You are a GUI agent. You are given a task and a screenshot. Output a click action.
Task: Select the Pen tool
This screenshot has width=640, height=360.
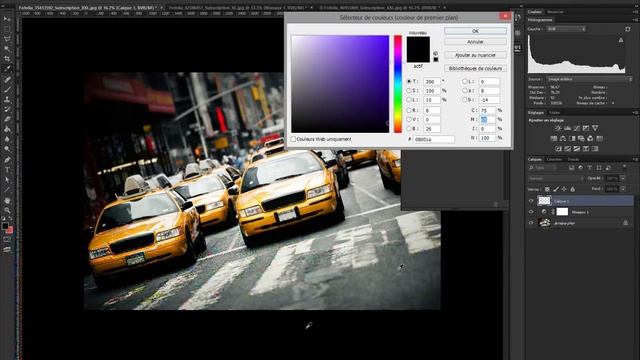point(7,160)
